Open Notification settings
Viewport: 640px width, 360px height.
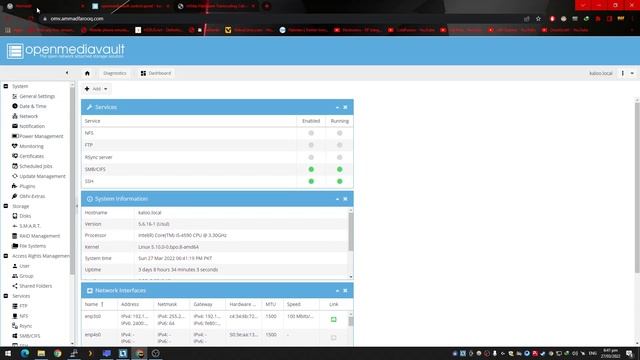32,126
